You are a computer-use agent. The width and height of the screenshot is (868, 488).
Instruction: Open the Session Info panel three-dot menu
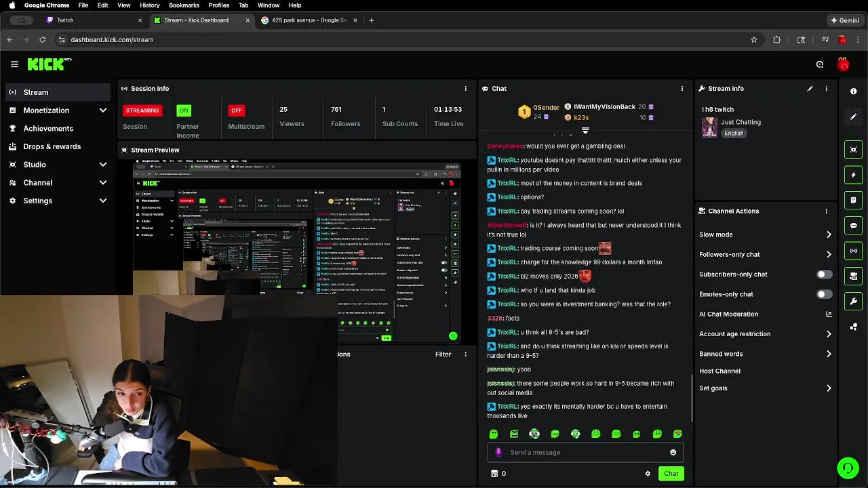465,89
